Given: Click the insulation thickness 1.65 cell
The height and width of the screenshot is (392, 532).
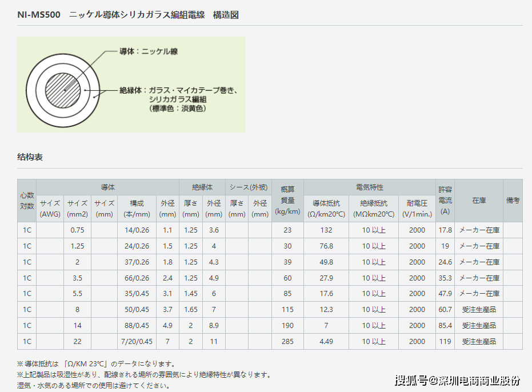Looking at the screenshot, I should [191, 310].
